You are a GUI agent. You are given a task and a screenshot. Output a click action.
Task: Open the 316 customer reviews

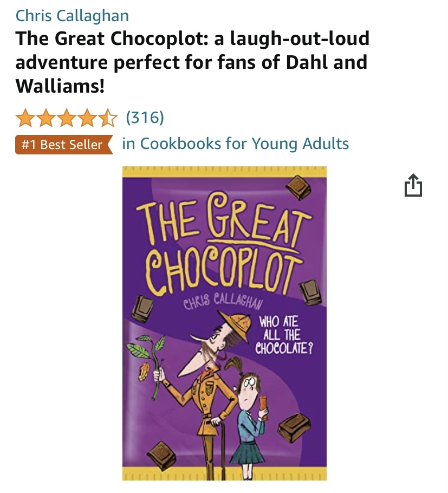pos(145,117)
